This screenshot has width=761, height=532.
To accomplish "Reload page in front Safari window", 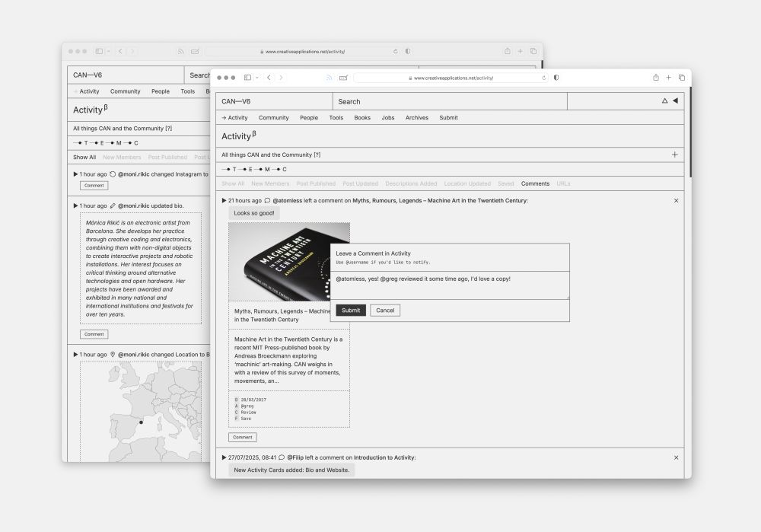I will tap(543, 78).
